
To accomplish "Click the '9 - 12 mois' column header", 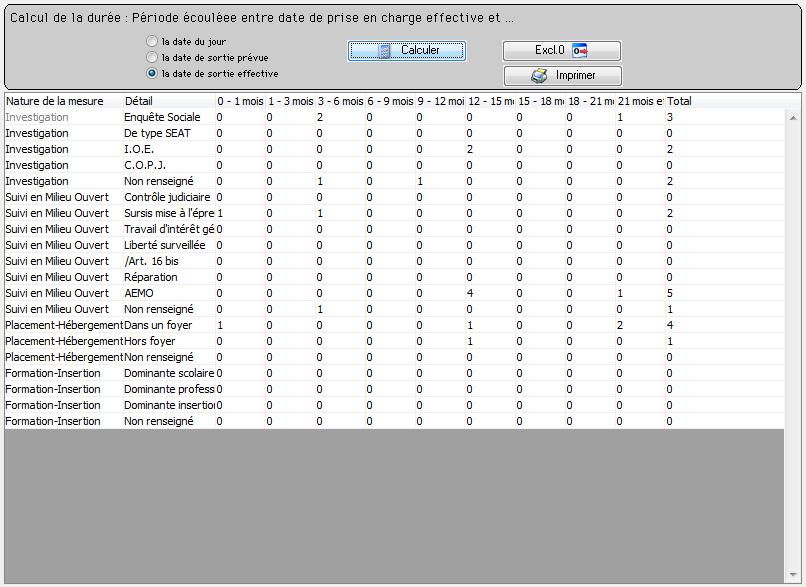I will coord(440,101).
